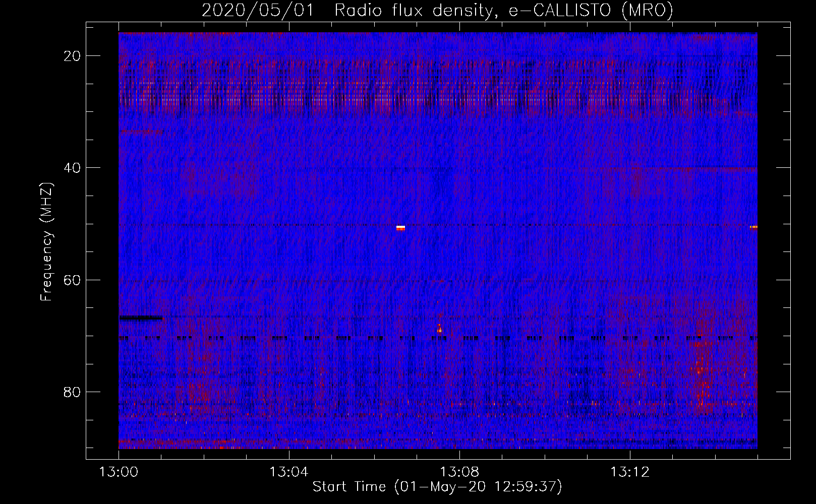
Task: Click the "80" frequency tick label
Action: [72, 392]
